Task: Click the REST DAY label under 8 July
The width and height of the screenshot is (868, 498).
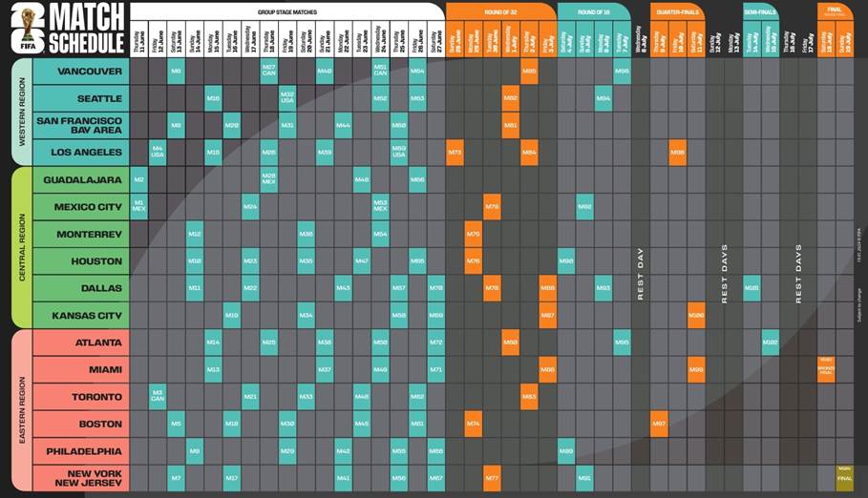Action: (x=641, y=274)
